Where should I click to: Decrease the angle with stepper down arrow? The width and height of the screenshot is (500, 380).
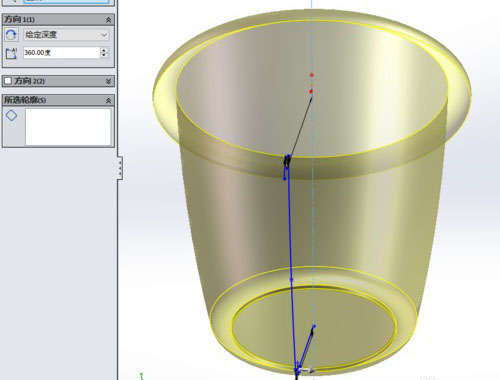tap(104, 55)
